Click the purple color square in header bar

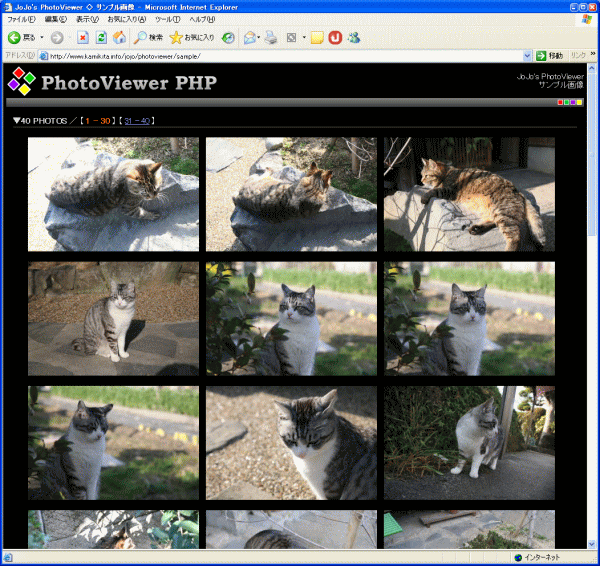(x=573, y=102)
